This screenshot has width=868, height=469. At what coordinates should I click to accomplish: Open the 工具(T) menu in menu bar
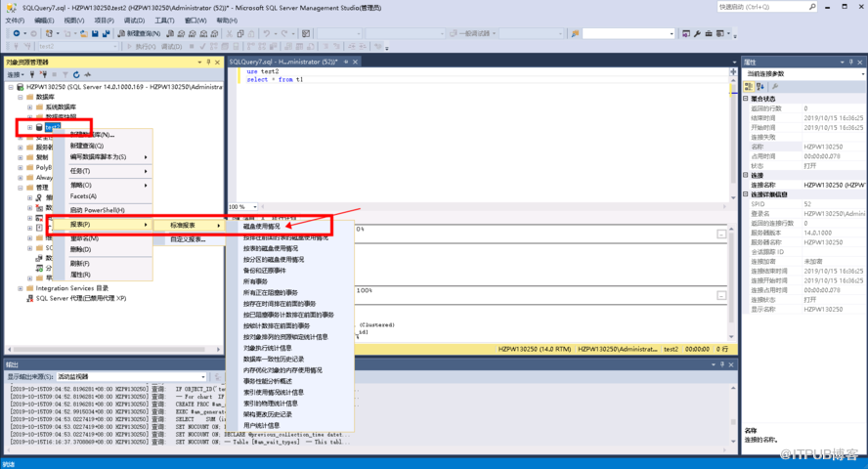[164, 20]
